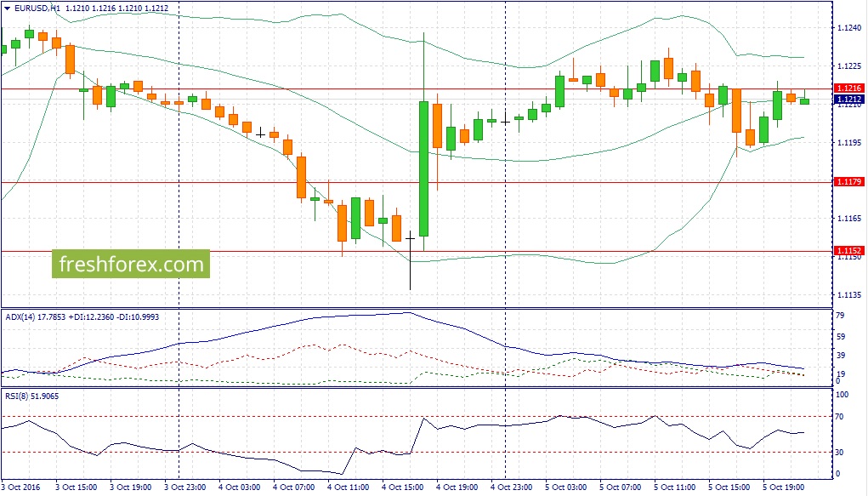Click the 5 Oct 19:00 time label
Screen dimensions: 868x496
coord(783,487)
